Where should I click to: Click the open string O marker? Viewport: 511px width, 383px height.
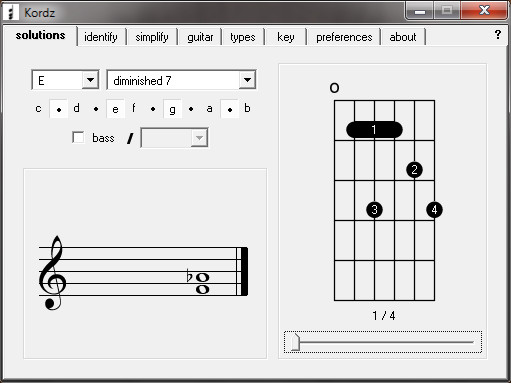pos(334,88)
